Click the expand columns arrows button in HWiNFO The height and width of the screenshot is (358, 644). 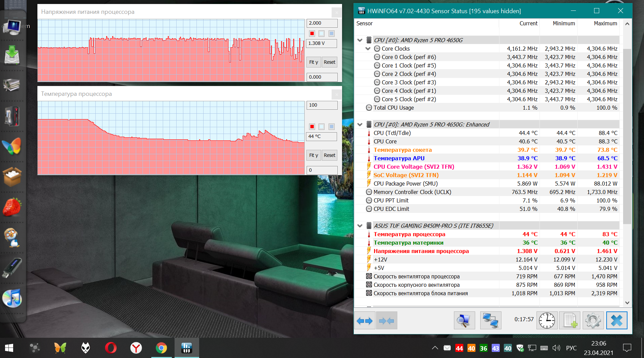[365, 321]
